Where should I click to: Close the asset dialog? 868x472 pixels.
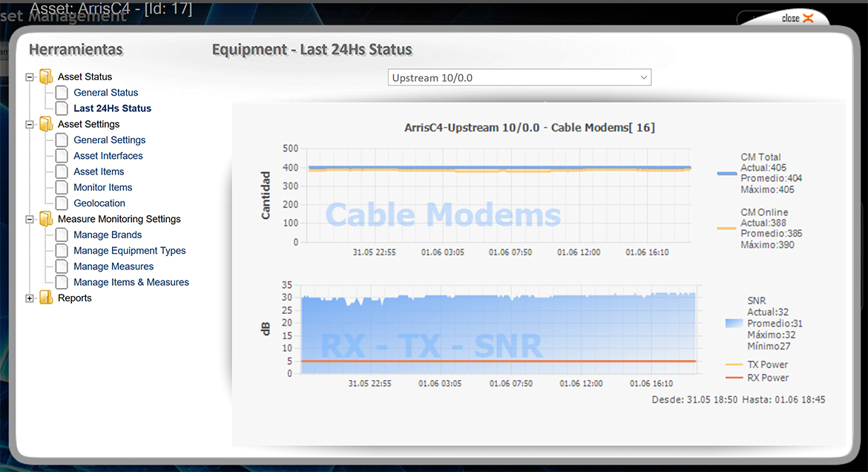click(798, 19)
